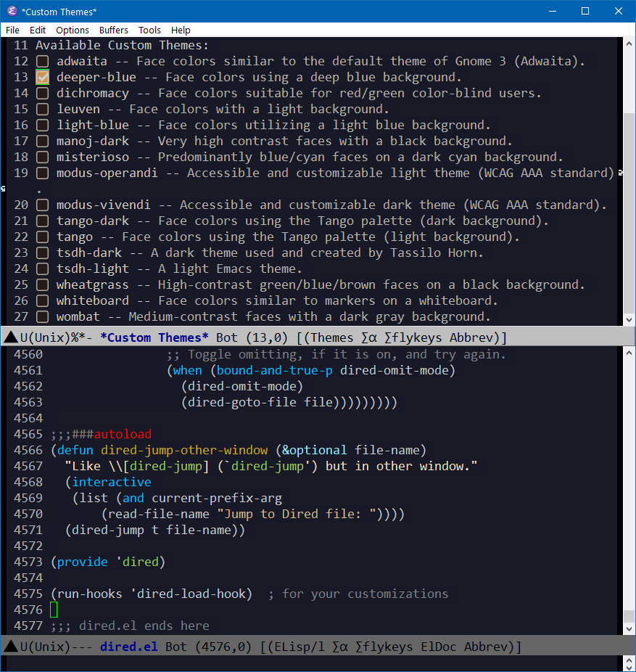Click the '"Jump to Dired file: "' string
The width and height of the screenshot is (636, 672).
297,514
